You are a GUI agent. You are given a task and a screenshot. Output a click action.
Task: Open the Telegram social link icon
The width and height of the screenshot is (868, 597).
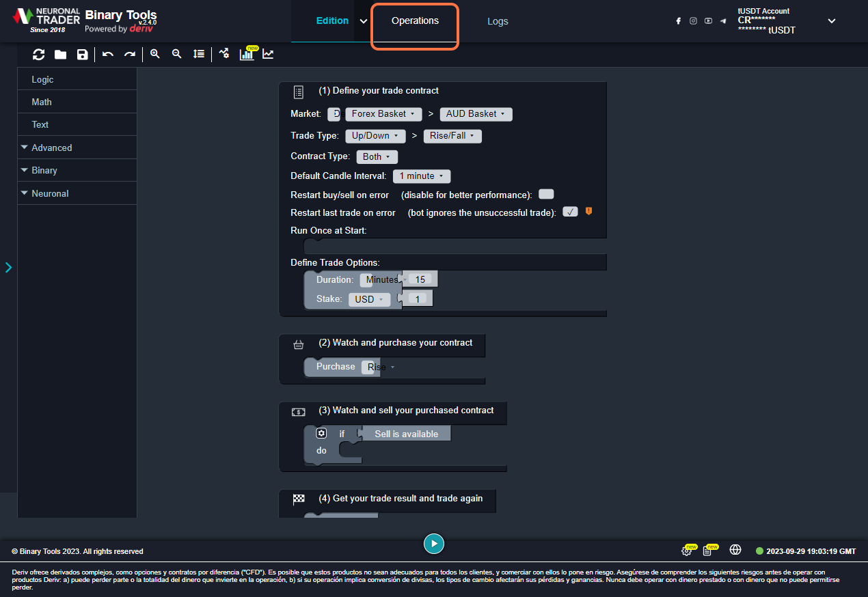[723, 21]
